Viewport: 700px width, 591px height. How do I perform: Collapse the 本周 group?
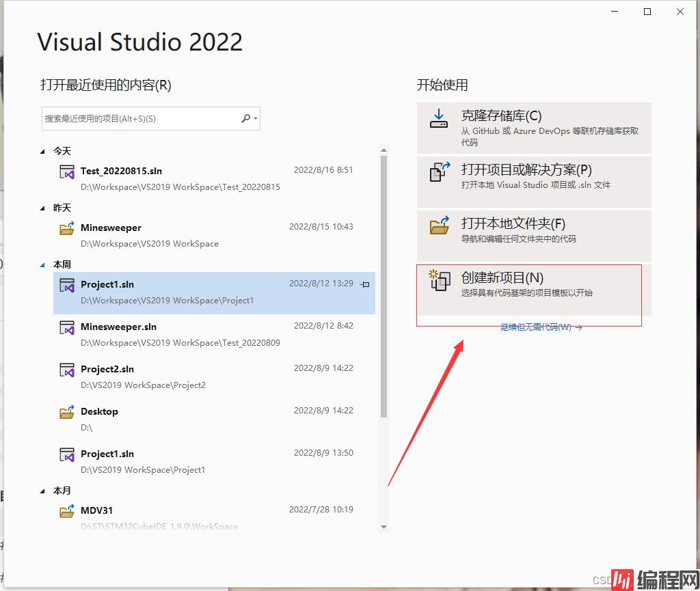coord(44,265)
